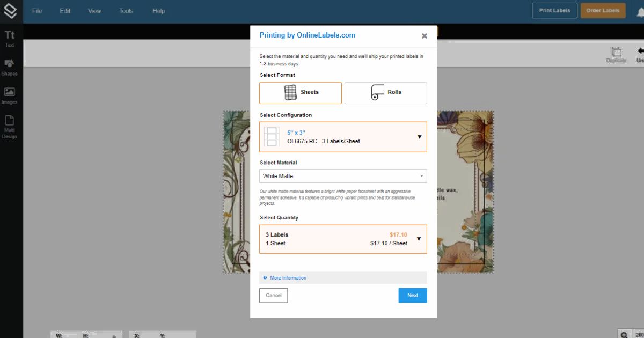The width and height of the screenshot is (644, 338).
Task: Click the More Information info icon
Action: pyautogui.click(x=265, y=278)
